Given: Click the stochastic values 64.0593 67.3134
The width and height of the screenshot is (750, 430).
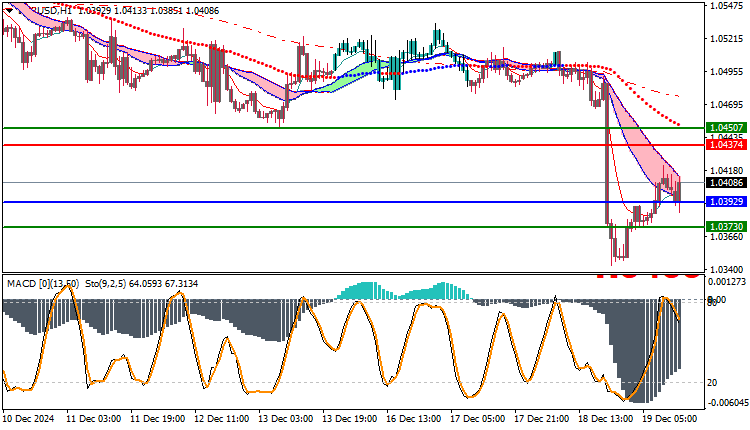Looking at the screenshot, I should click(x=164, y=284).
